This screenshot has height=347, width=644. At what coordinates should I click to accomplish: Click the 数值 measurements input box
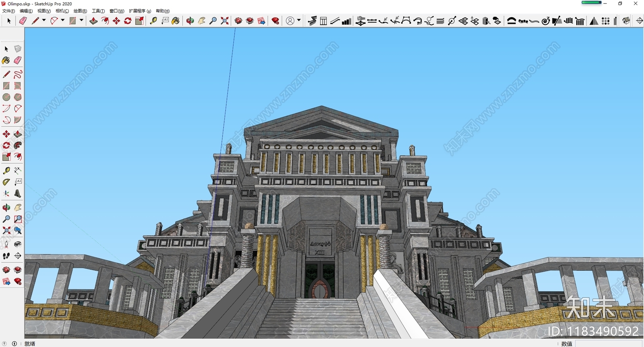pos(609,343)
